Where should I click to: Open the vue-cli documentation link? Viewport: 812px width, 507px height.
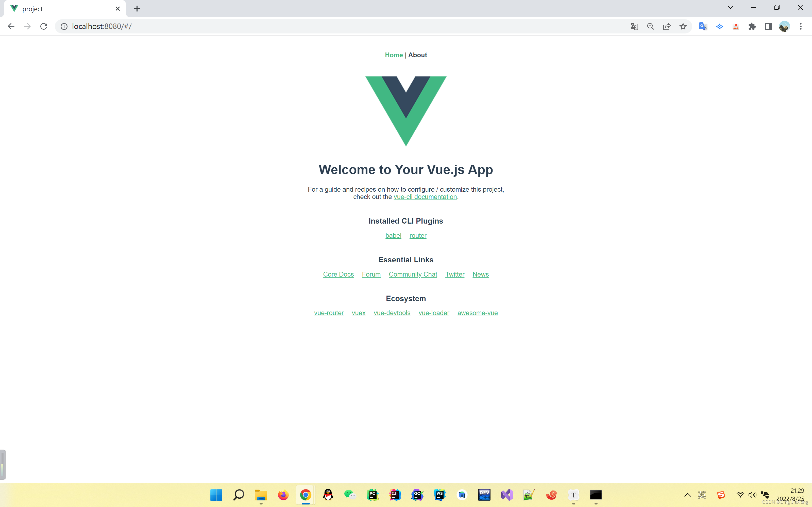coord(425,196)
